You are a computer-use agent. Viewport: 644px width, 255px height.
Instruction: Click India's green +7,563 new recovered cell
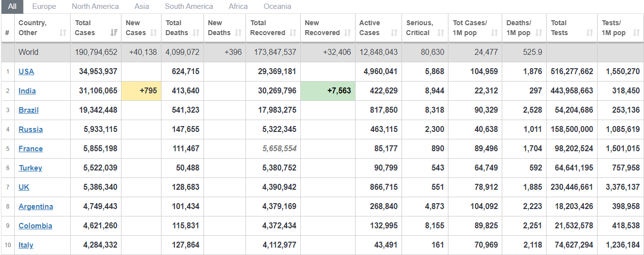point(327,91)
